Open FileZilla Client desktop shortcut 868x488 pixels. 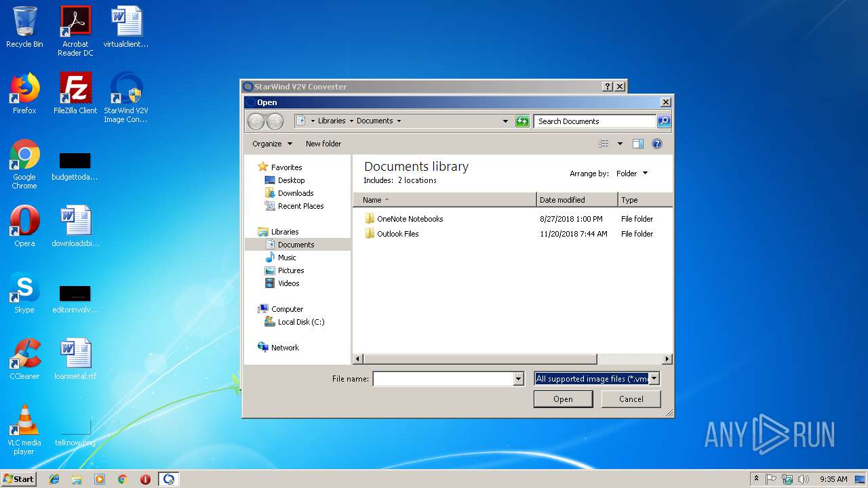click(x=75, y=94)
